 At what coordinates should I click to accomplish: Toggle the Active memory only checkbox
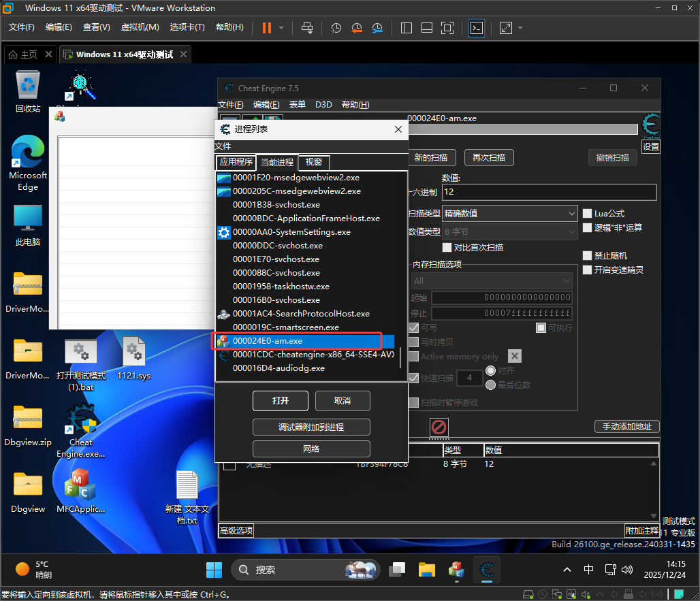click(x=414, y=357)
